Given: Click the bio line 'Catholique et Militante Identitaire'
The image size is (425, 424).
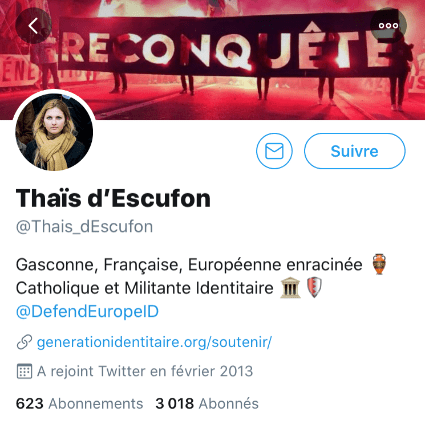Looking at the screenshot, I should click(145, 288).
